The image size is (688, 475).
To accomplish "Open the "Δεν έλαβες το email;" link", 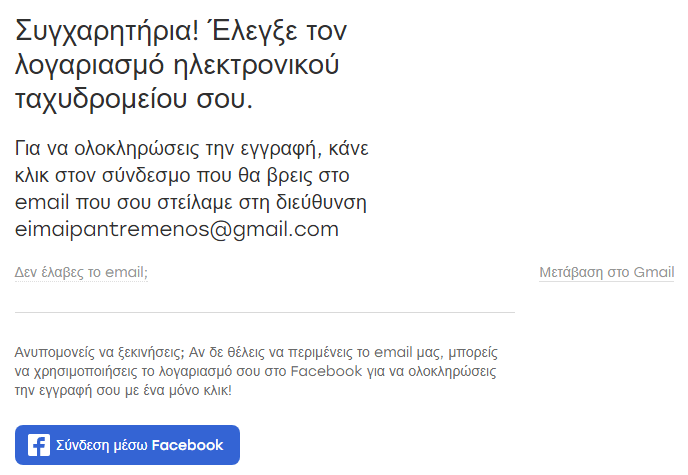I will click(81, 272).
